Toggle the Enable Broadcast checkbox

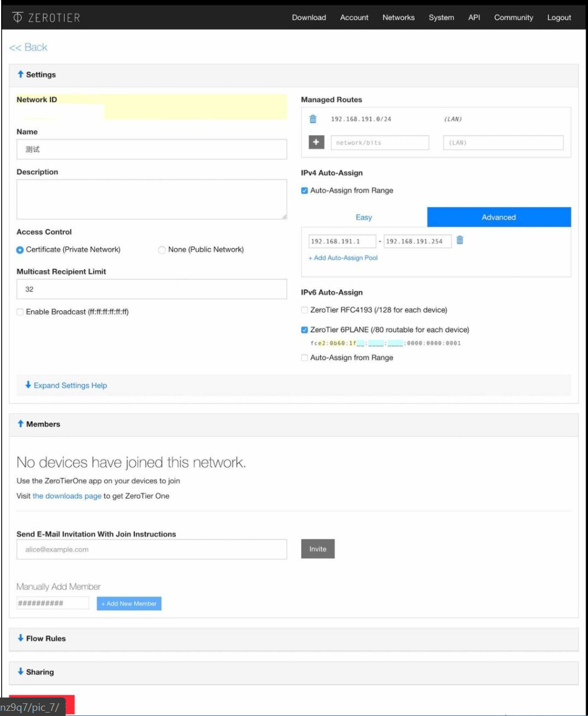pyautogui.click(x=20, y=312)
